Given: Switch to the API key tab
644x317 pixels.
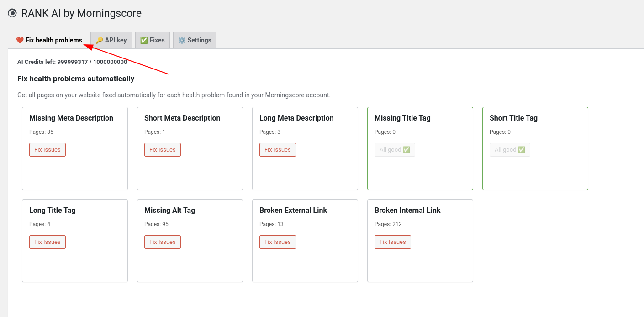Looking at the screenshot, I should pos(111,40).
